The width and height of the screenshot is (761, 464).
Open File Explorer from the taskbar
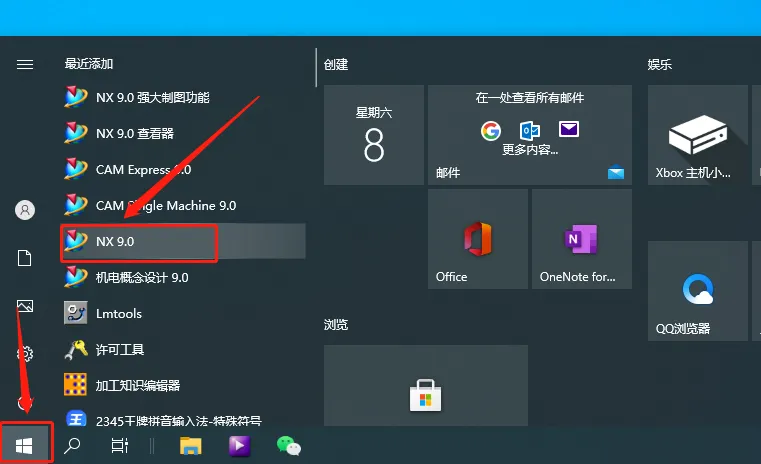[190, 446]
